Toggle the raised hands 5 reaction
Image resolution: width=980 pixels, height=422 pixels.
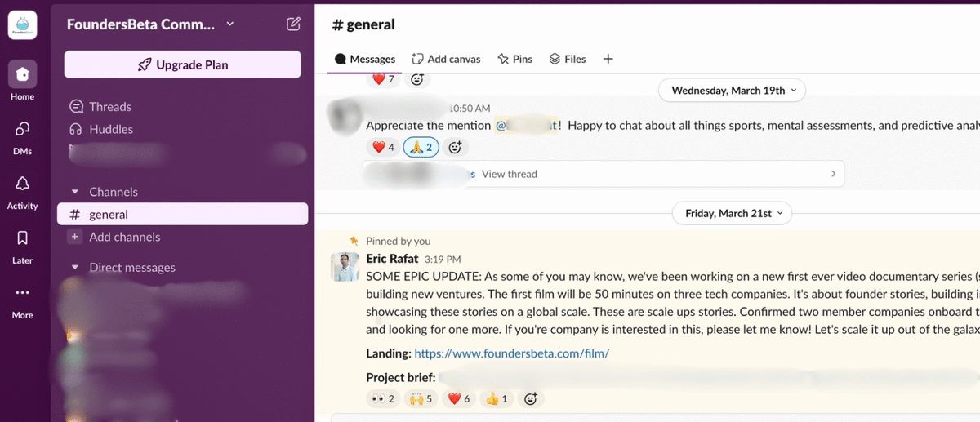coord(421,398)
